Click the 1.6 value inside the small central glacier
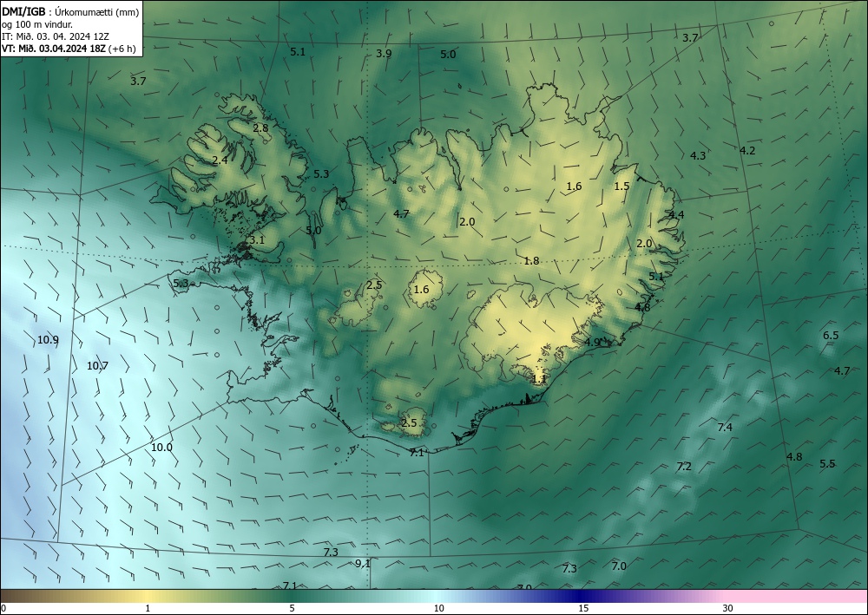Viewport: 868px width, 615px height. click(421, 290)
